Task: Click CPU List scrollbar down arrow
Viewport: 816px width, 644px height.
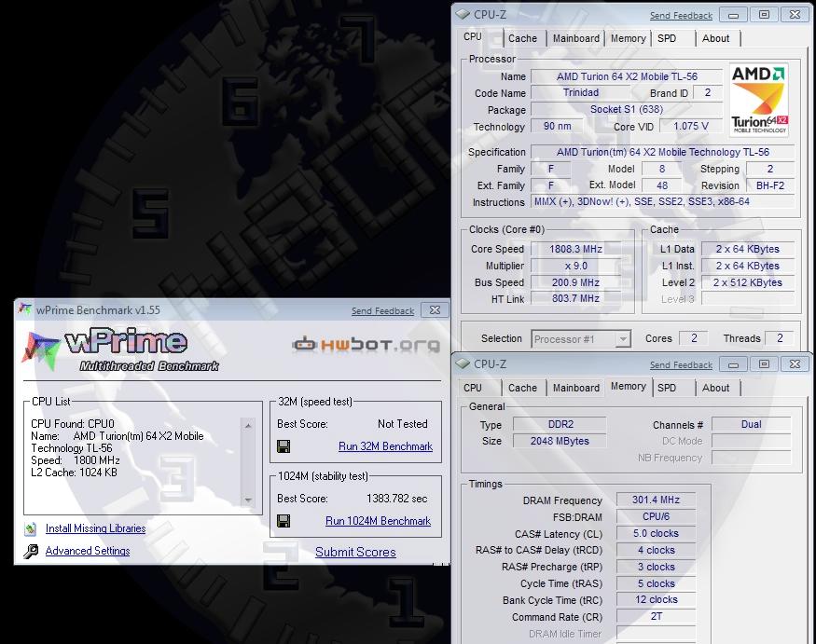Action: (248, 500)
